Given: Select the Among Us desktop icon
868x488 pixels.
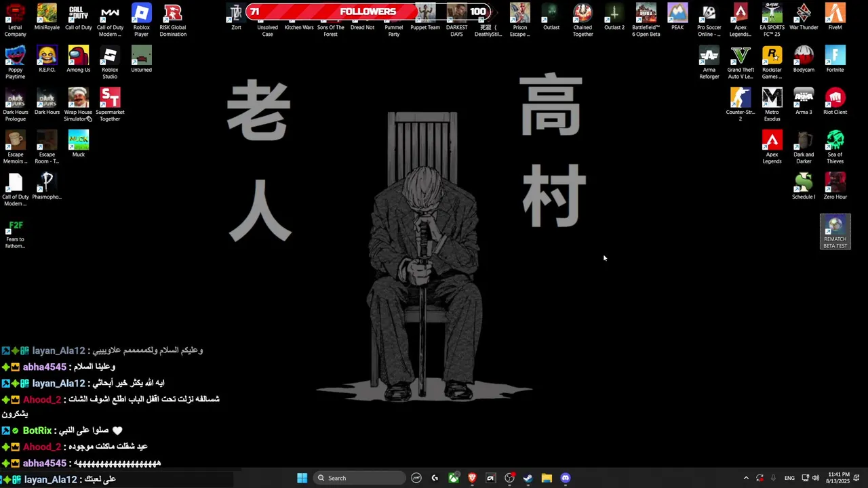Looking at the screenshot, I should 78,60.
